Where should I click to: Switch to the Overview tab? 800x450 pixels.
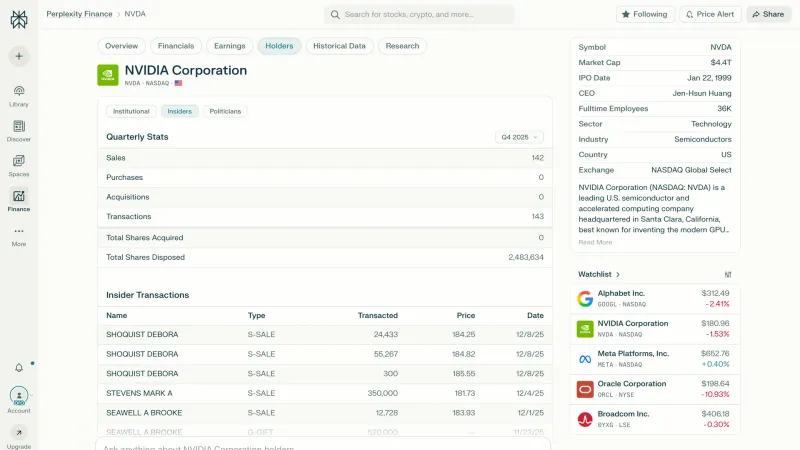(x=121, y=46)
